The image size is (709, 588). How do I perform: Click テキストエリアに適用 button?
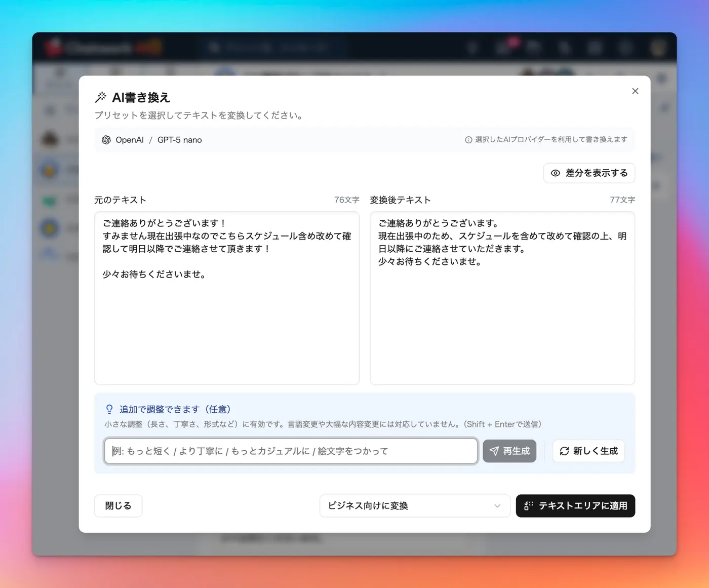coord(575,505)
